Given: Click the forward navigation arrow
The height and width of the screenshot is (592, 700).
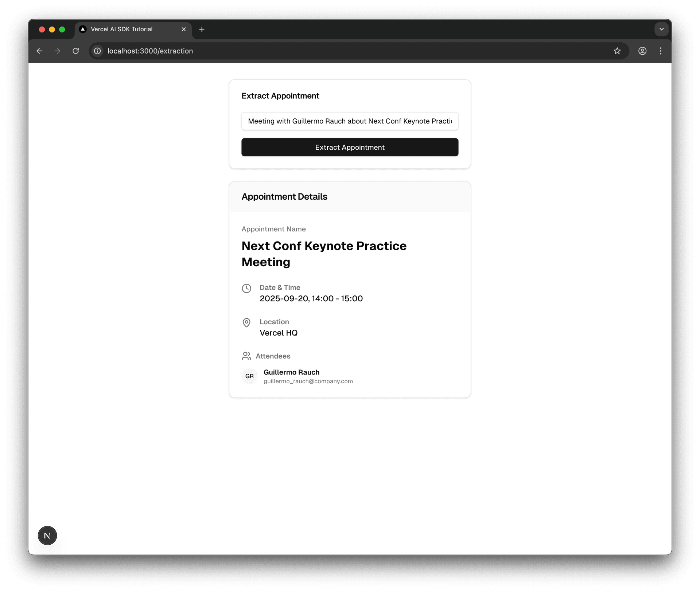Looking at the screenshot, I should pos(57,51).
